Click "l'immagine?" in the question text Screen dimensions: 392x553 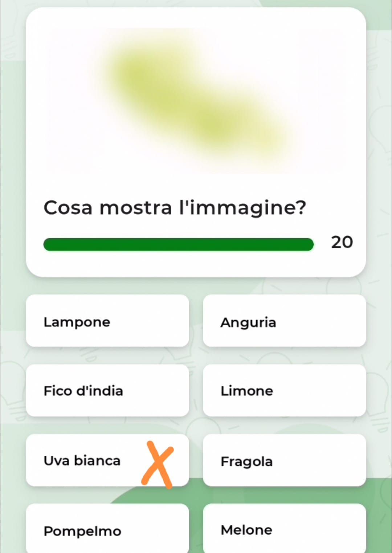pyautogui.click(x=242, y=208)
